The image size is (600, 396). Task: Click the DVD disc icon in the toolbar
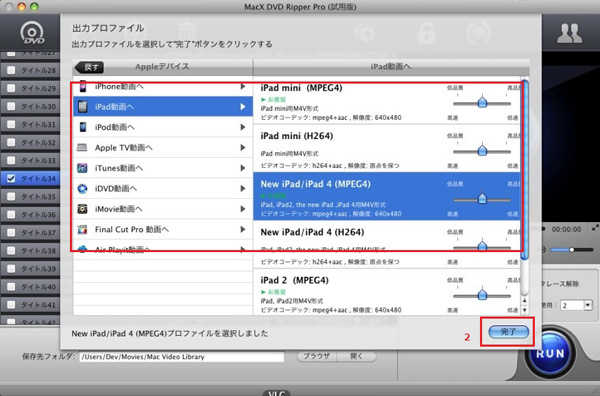[x=32, y=33]
